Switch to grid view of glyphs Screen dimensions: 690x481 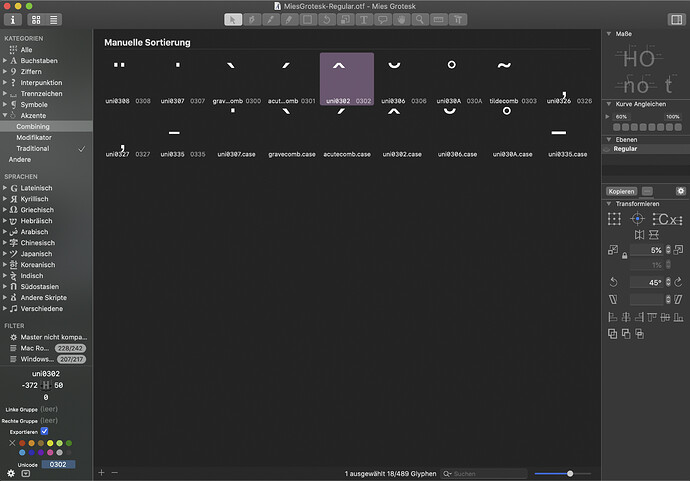(36, 19)
